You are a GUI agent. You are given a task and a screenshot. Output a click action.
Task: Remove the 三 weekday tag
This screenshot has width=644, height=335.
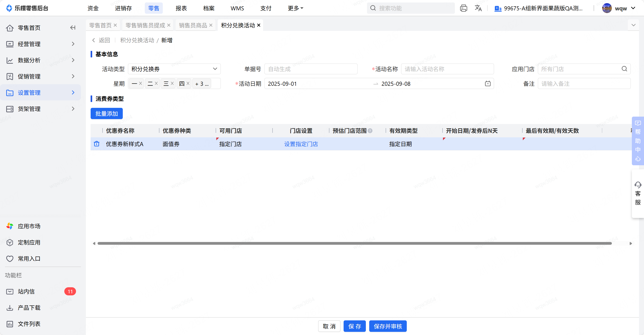[172, 84]
